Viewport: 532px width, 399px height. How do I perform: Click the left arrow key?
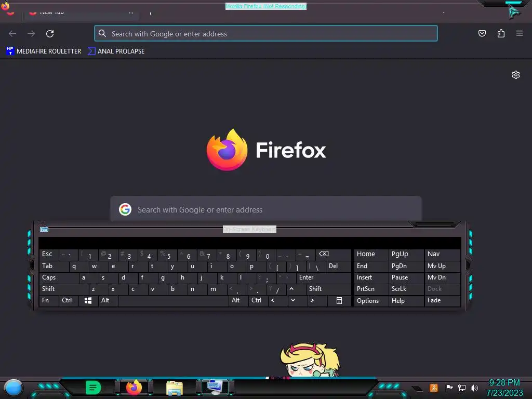[277, 300]
